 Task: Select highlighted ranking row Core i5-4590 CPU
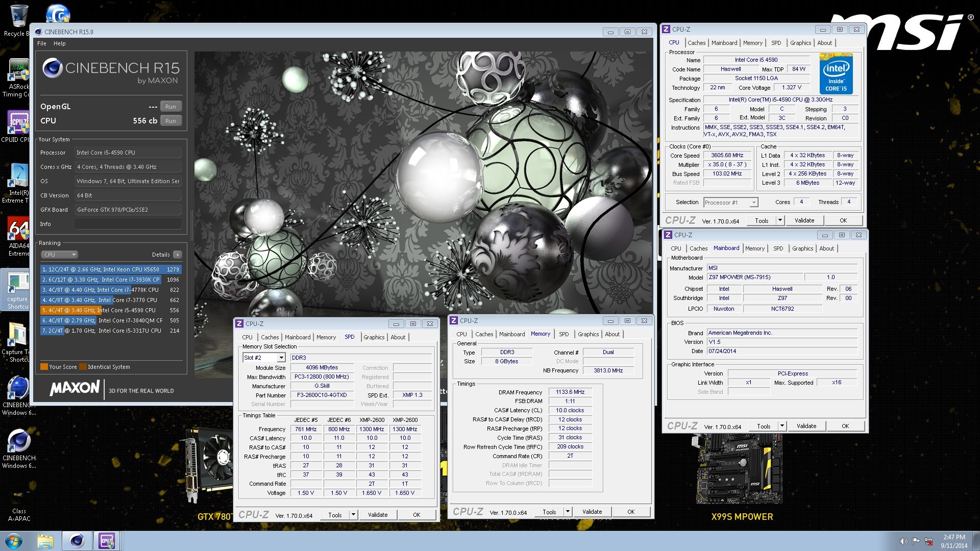111,310
